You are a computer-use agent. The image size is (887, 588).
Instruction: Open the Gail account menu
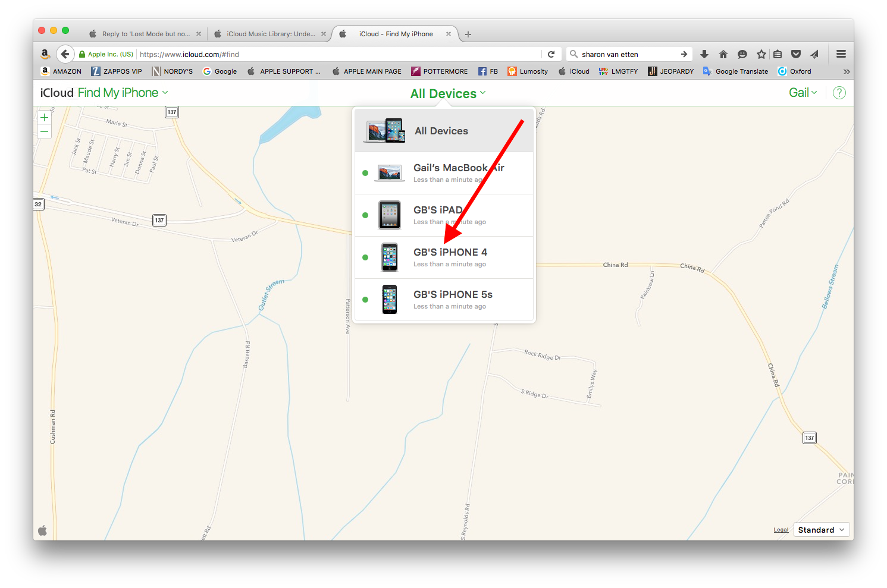(803, 93)
